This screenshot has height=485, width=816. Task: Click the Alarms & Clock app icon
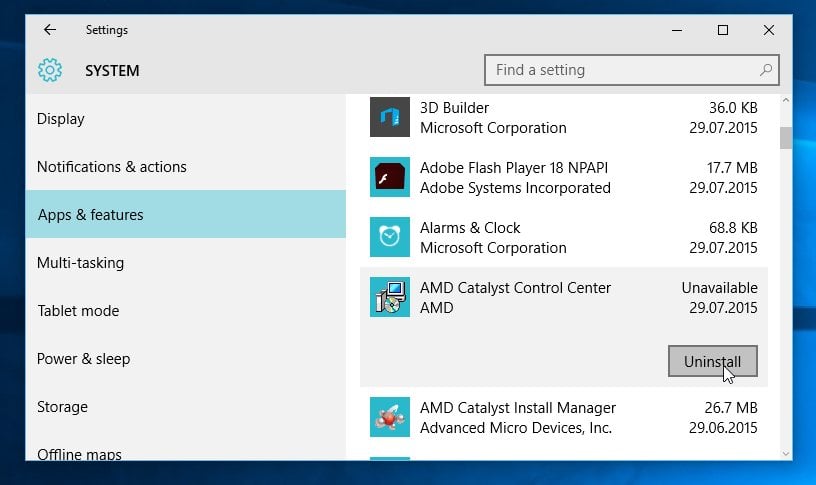[x=390, y=238]
